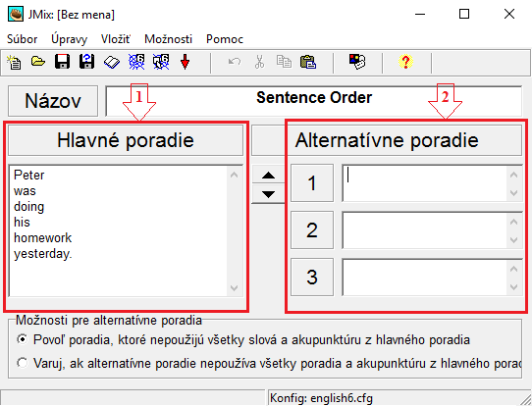Click into alternative order text field 1
Screen dimensions: 532x406
(425, 183)
